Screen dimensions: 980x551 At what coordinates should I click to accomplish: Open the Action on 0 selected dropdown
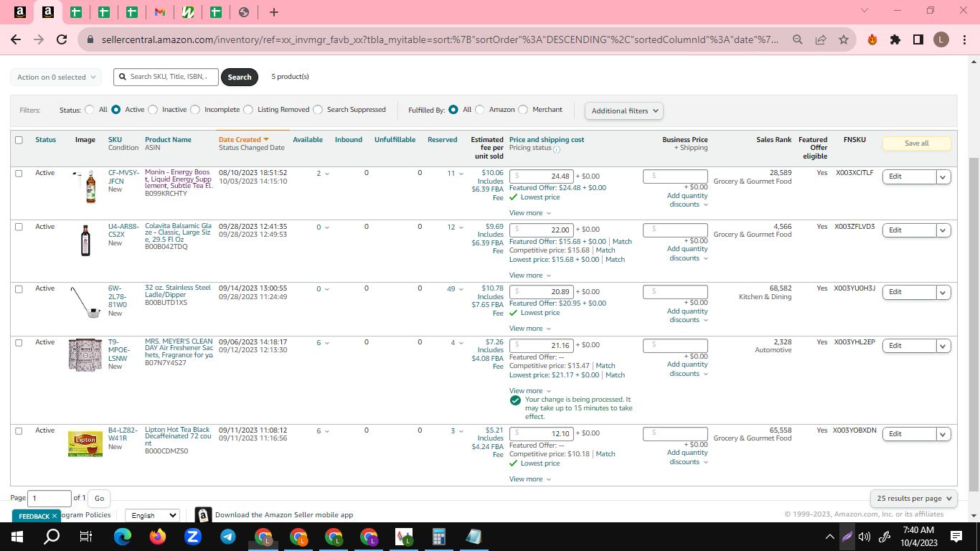pyautogui.click(x=56, y=77)
